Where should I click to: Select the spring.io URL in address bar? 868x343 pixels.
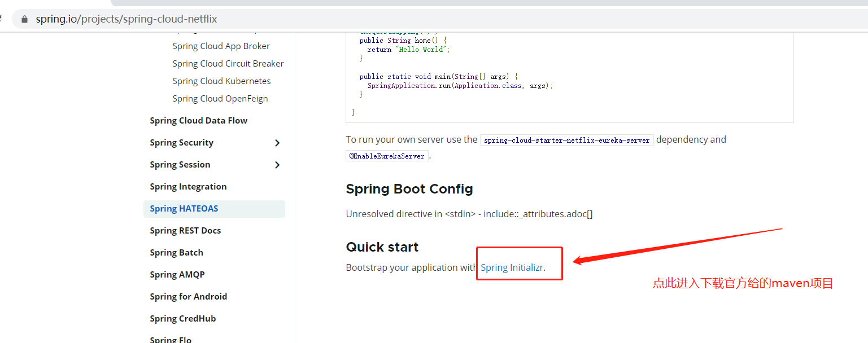127,19
